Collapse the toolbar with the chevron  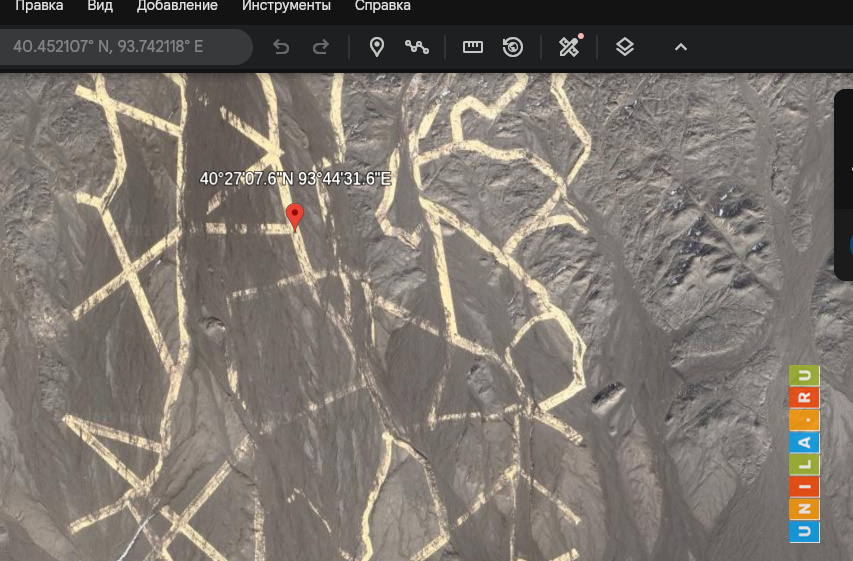[x=681, y=47]
